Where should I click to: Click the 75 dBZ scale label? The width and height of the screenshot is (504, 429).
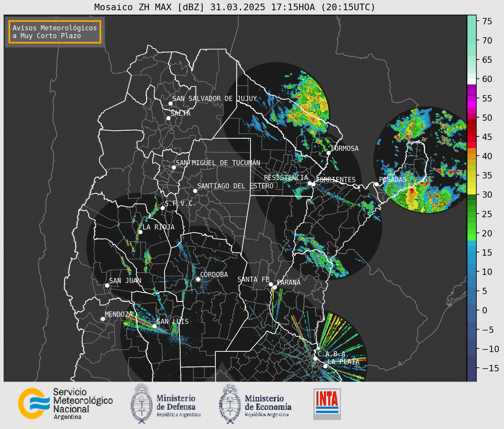click(487, 21)
